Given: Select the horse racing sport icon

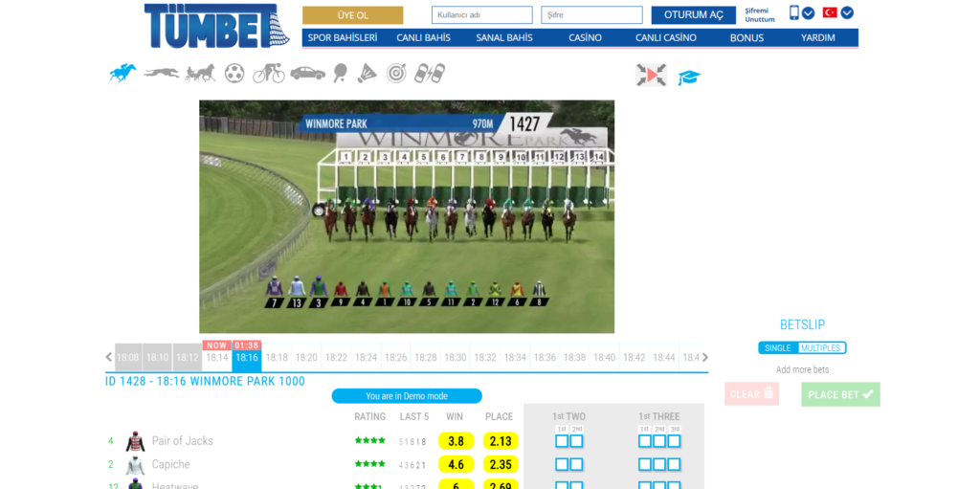Looking at the screenshot, I should (122, 73).
